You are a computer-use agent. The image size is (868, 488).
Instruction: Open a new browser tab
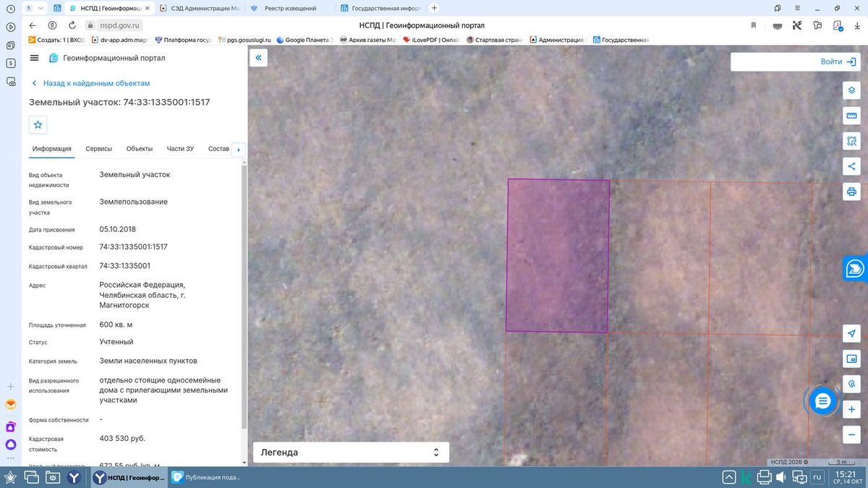(434, 8)
